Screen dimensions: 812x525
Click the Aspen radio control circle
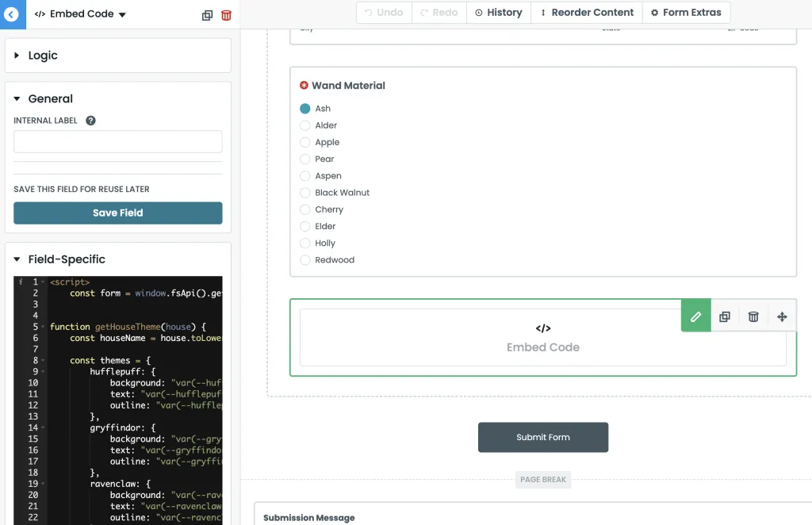304,175
